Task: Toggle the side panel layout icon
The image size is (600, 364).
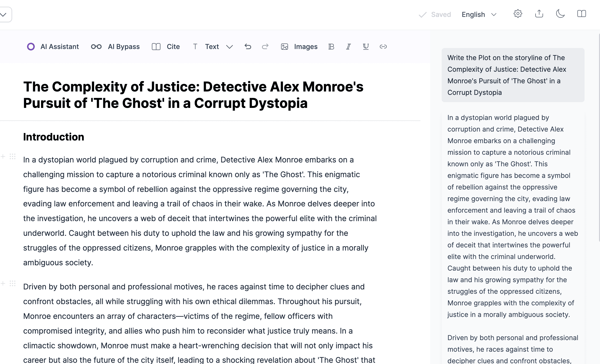Action: [x=582, y=14]
